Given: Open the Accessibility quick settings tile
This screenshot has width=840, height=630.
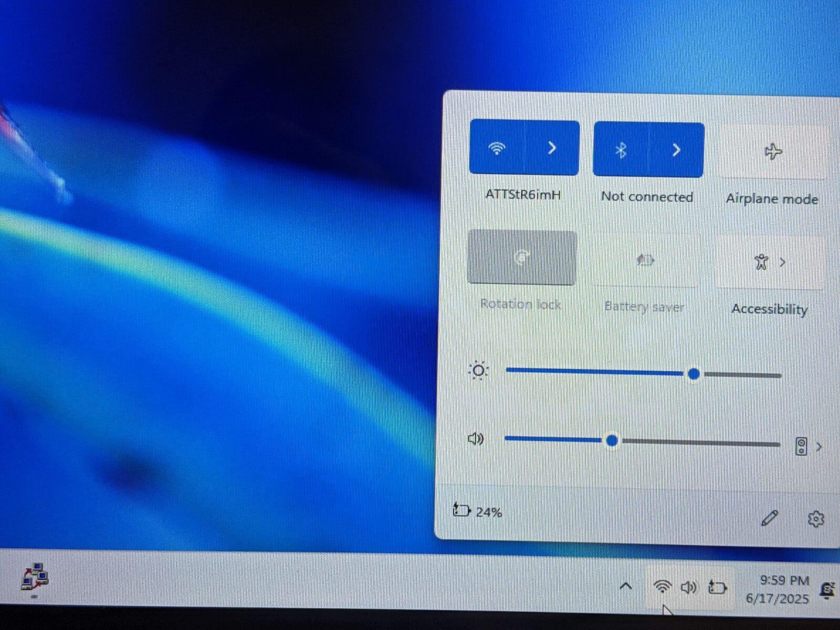Looking at the screenshot, I should click(761, 262).
